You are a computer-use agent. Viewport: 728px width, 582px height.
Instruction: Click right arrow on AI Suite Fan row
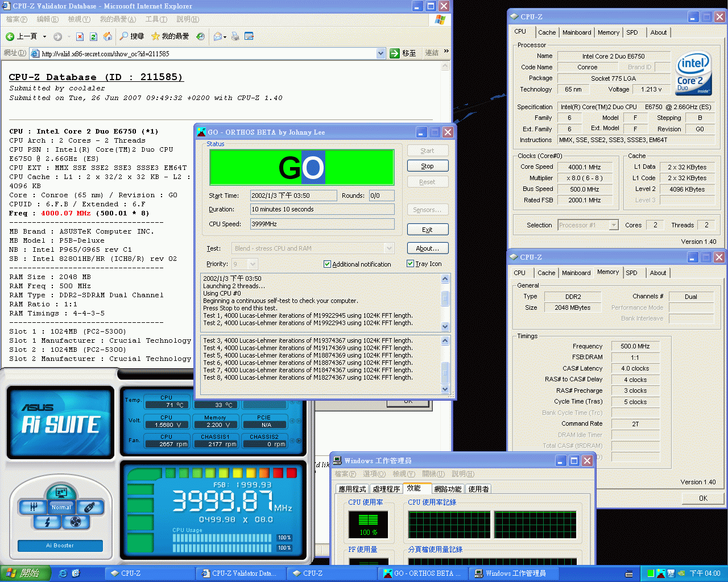299,440
